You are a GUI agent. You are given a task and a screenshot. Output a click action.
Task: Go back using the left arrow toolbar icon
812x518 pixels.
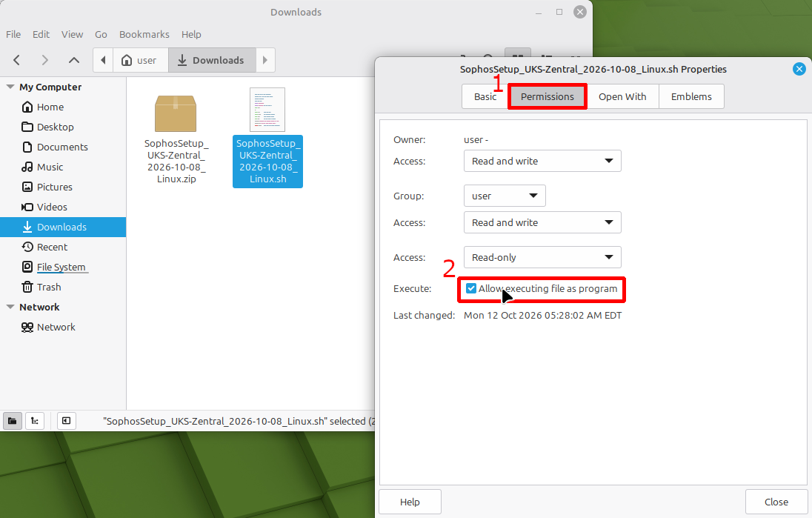point(16,60)
